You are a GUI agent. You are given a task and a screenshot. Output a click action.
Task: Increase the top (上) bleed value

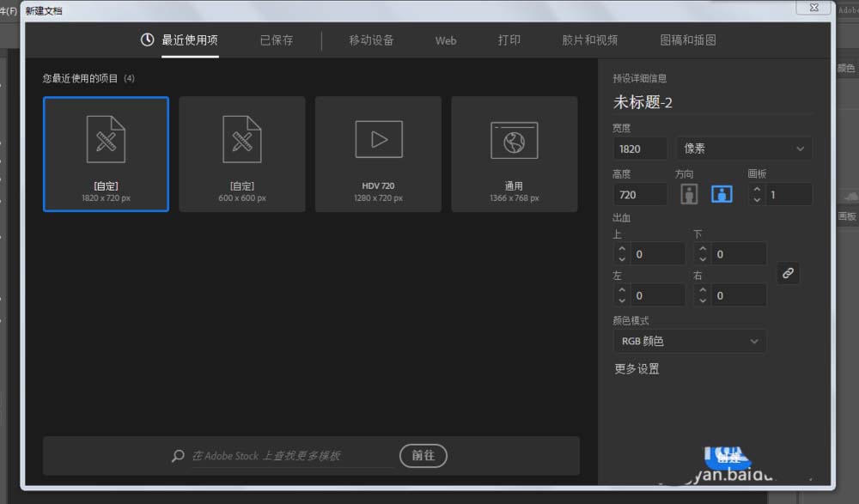point(622,249)
